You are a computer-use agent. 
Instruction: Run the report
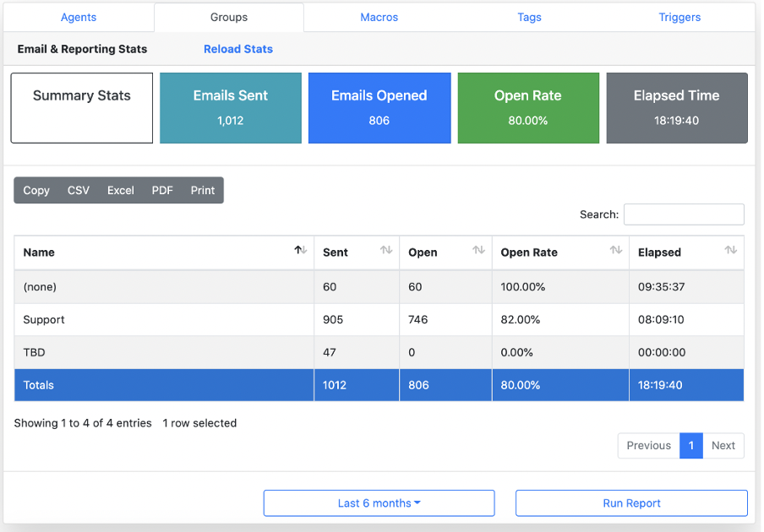pos(631,502)
